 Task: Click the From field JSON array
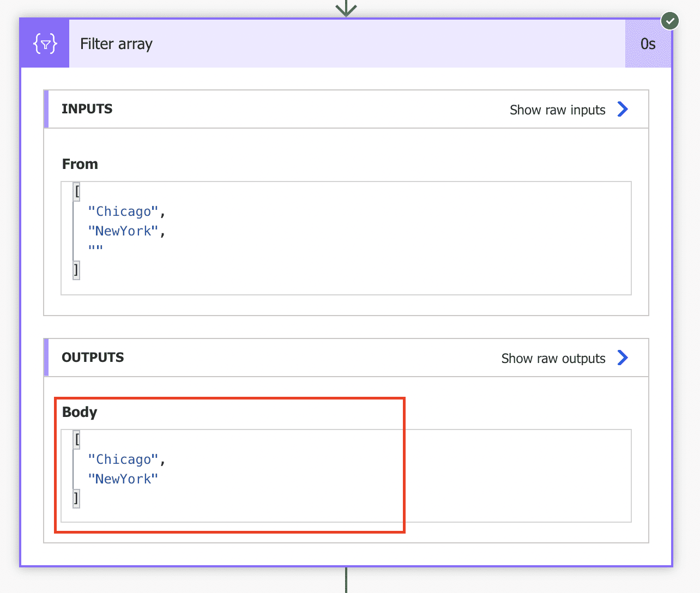click(346, 237)
